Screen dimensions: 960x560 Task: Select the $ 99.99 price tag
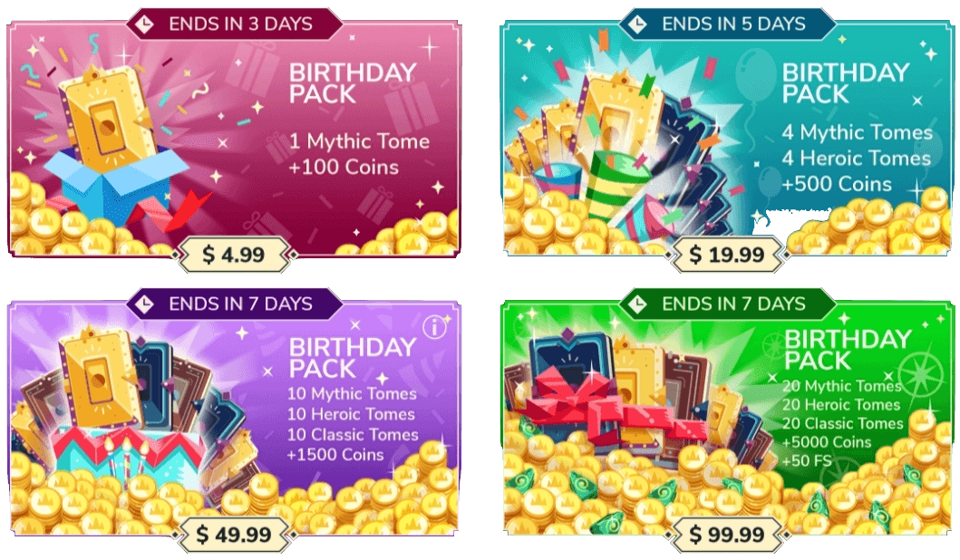(x=727, y=535)
